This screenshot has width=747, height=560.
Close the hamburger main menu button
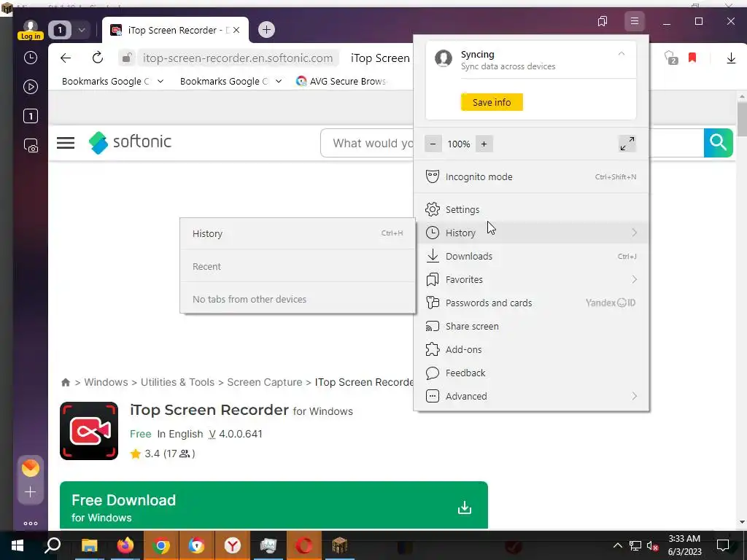[635, 21]
